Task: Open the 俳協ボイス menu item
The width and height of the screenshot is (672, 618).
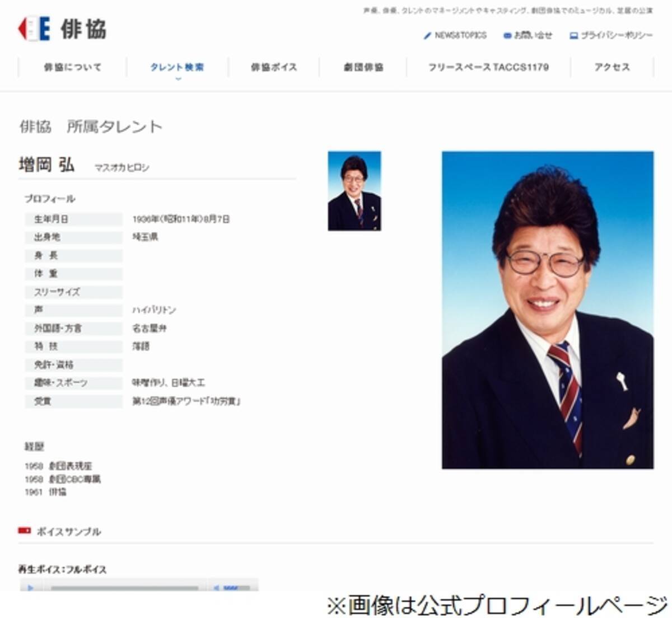Action: click(x=273, y=67)
